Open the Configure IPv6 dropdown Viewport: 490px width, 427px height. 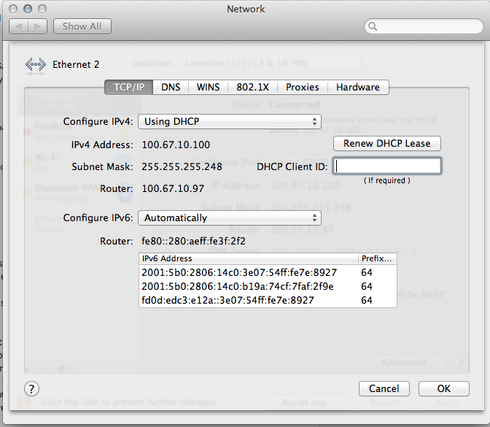(x=230, y=218)
